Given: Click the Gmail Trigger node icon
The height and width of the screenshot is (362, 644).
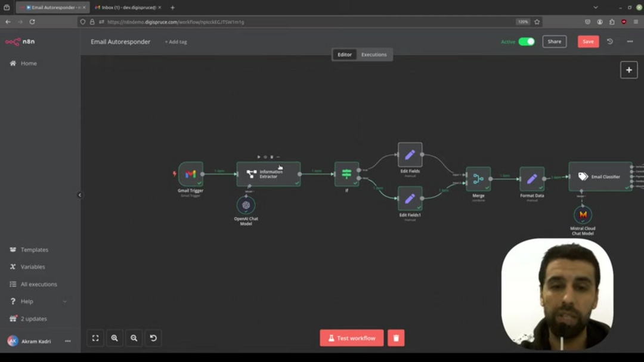Looking at the screenshot, I should point(190,174).
